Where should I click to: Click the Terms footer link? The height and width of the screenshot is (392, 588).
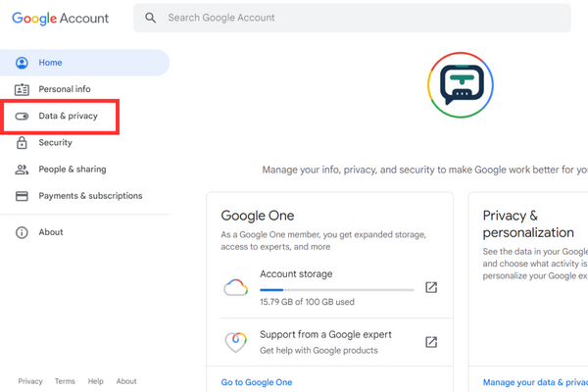tap(65, 381)
